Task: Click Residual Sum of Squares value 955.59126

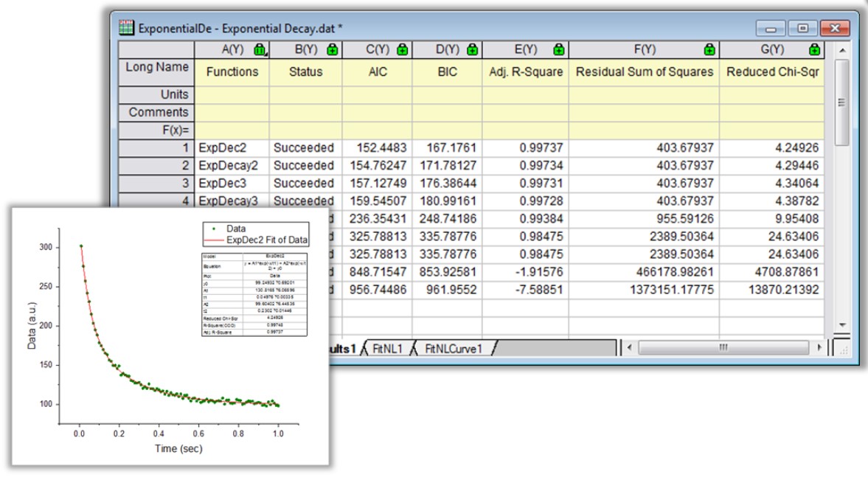Action: (644, 218)
